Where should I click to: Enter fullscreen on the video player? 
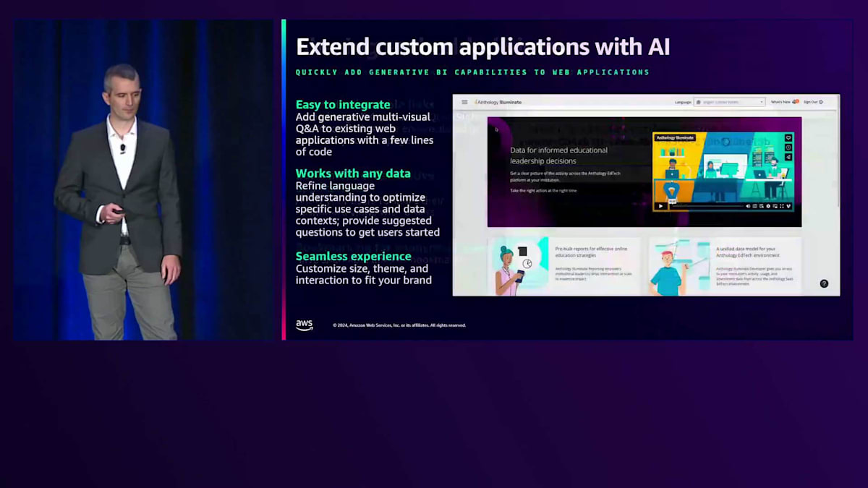pyautogui.click(x=781, y=206)
